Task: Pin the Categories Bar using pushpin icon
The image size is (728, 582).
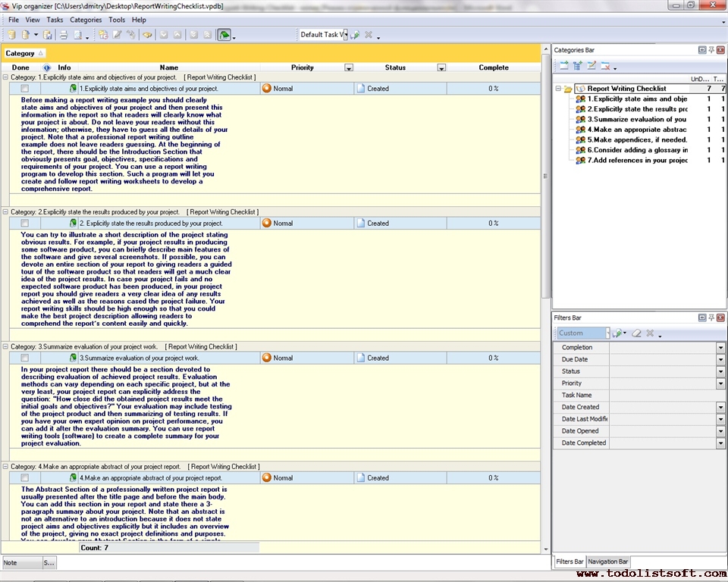Action: pyautogui.click(x=711, y=50)
